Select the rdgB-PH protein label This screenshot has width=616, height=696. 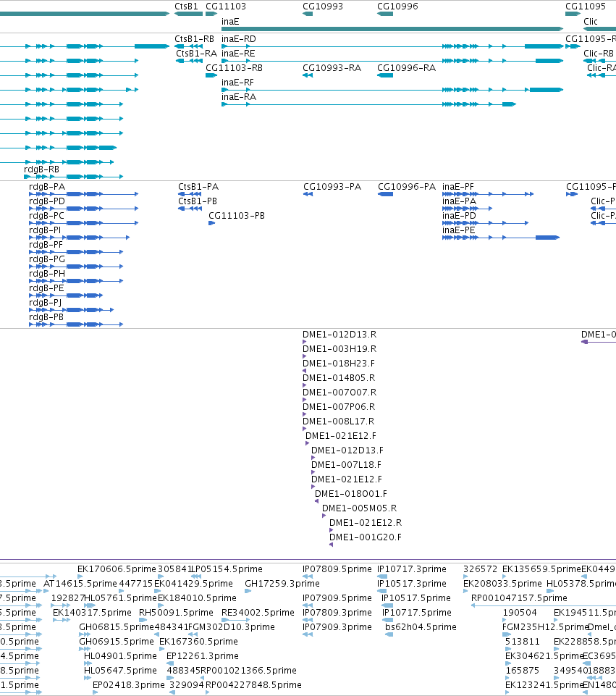tap(47, 274)
